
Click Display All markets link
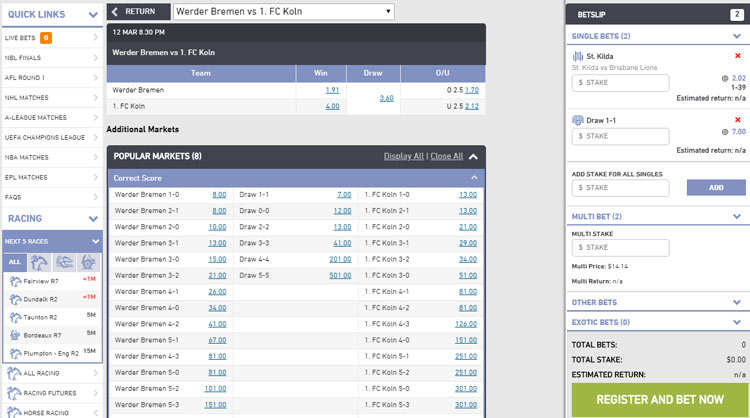[403, 156]
